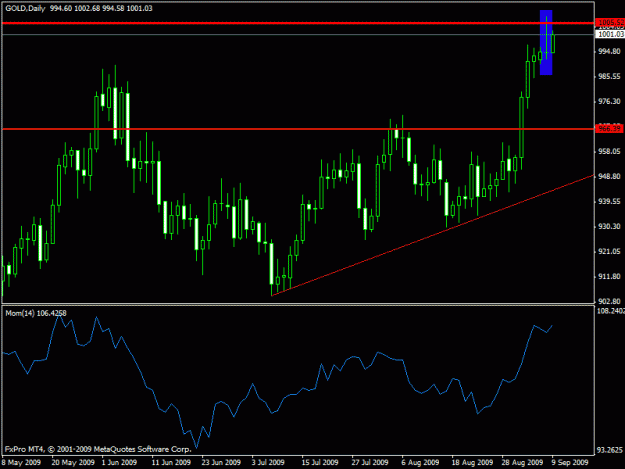
Task: Click the 921.05 price axis value
Action: [609, 251]
